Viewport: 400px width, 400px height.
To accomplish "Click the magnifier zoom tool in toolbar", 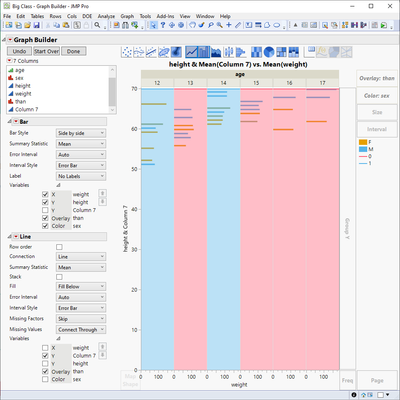I will pyautogui.click(x=220, y=25).
